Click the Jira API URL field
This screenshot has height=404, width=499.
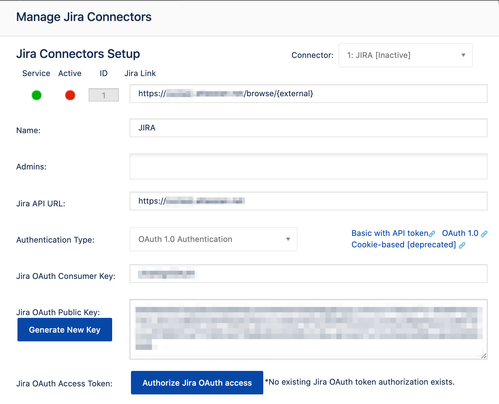tap(308, 201)
